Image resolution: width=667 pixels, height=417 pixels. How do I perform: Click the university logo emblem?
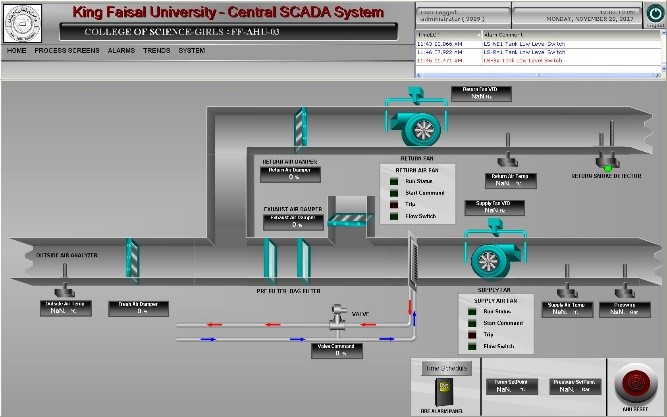[x=23, y=23]
